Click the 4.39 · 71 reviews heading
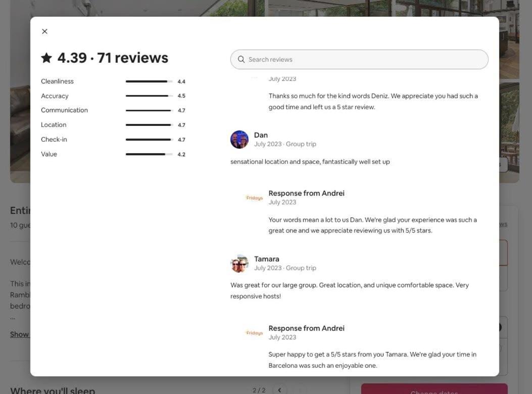The width and height of the screenshot is (532, 394). click(113, 58)
